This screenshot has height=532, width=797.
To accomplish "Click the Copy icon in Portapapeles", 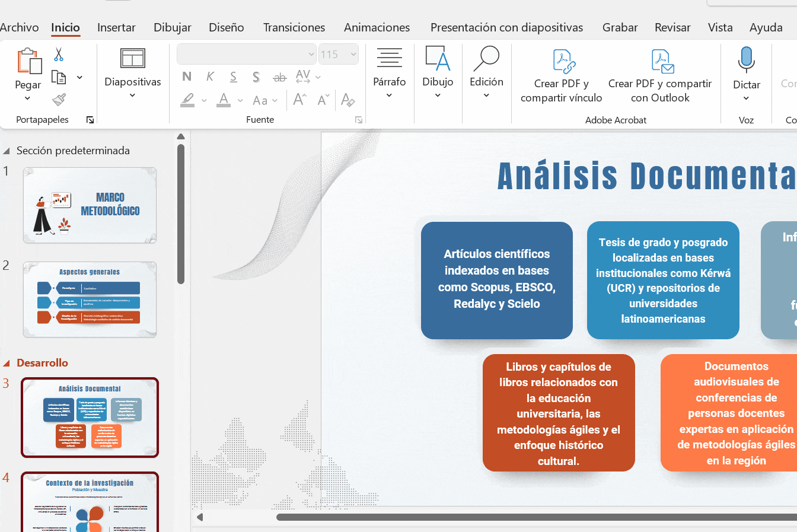I will [59, 77].
